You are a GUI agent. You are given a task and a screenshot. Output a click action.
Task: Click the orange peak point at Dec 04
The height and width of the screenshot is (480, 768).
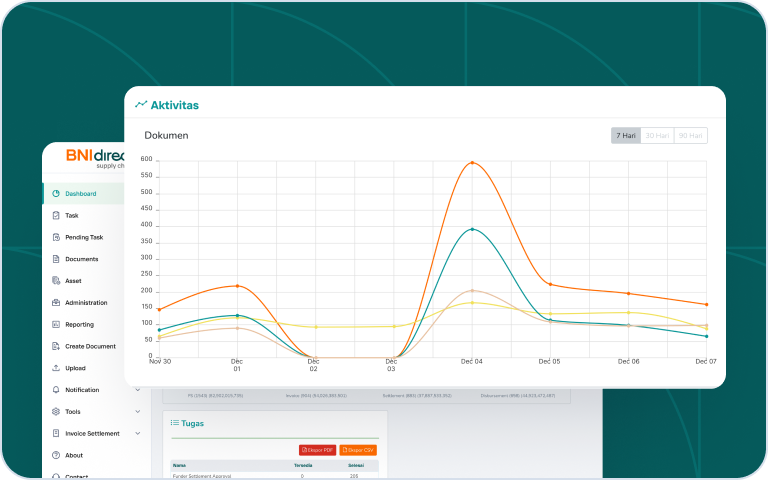472,162
